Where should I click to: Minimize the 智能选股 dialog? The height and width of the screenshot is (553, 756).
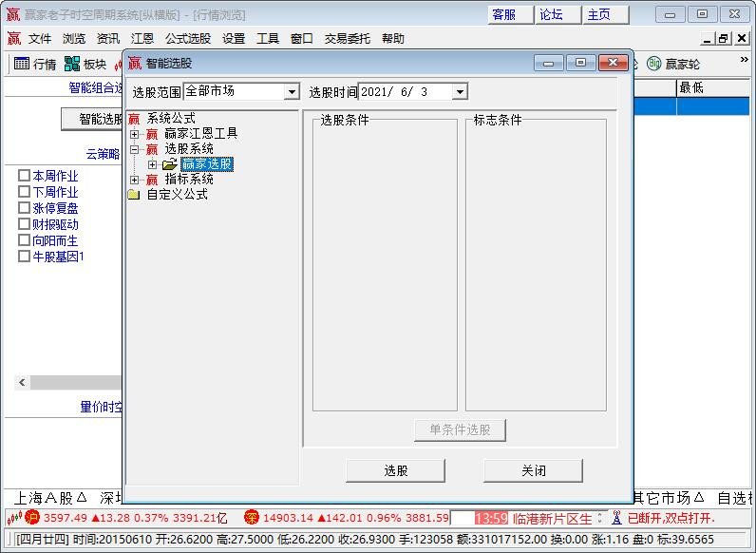point(549,63)
